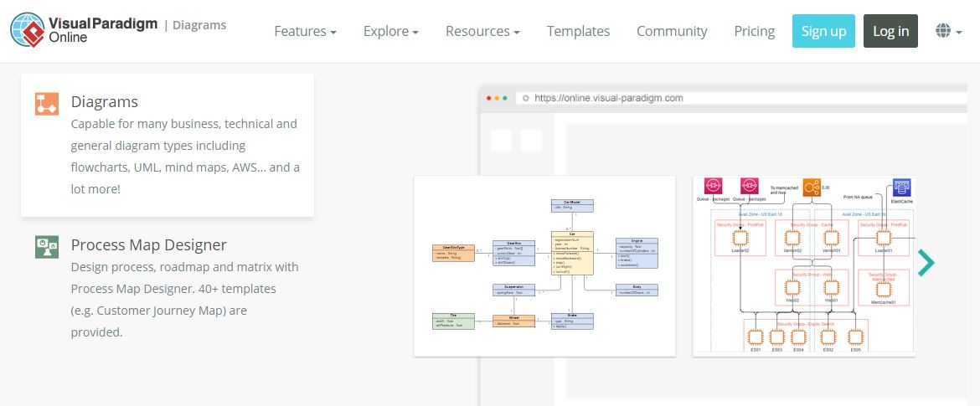Image resolution: width=980 pixels, height=406 pixels.
Task: Go to next slide with teal chevron
Action: (x=926, y=262)
